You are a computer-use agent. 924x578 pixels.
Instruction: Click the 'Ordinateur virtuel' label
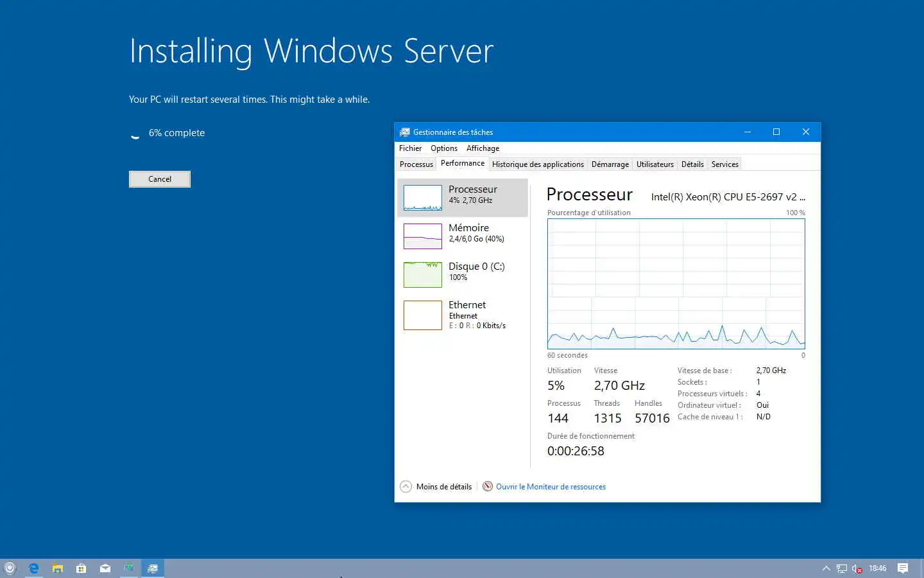click(709, 405)
